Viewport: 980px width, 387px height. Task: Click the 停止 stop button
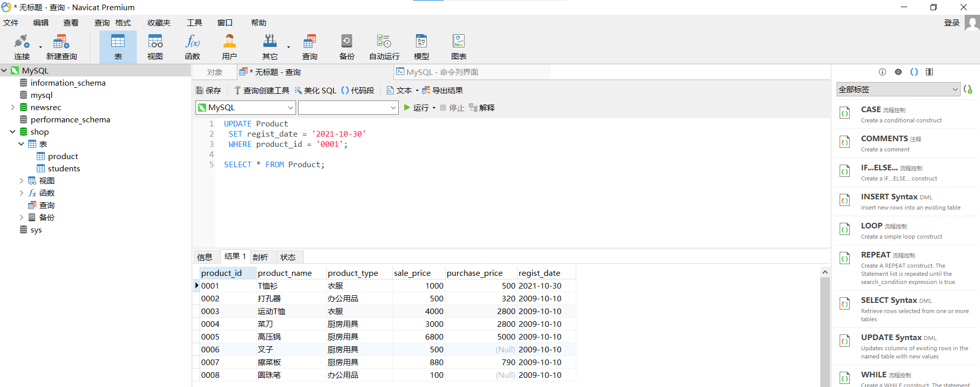coord(452,108)
